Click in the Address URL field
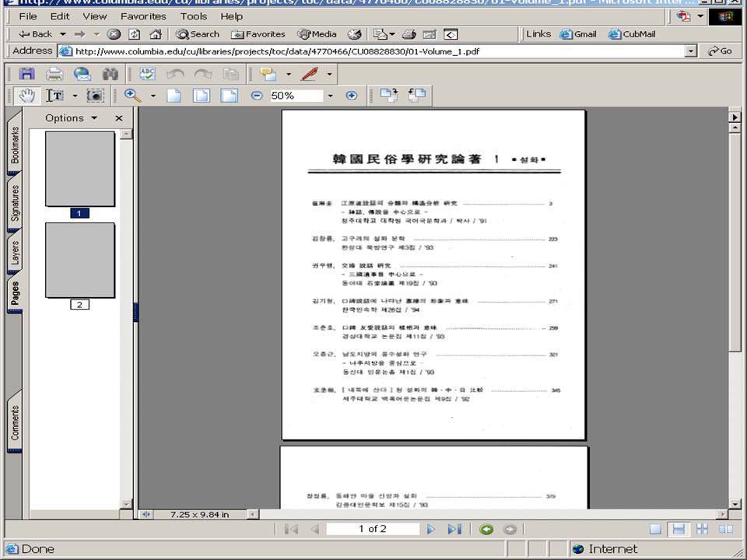 tap(372, 51)
